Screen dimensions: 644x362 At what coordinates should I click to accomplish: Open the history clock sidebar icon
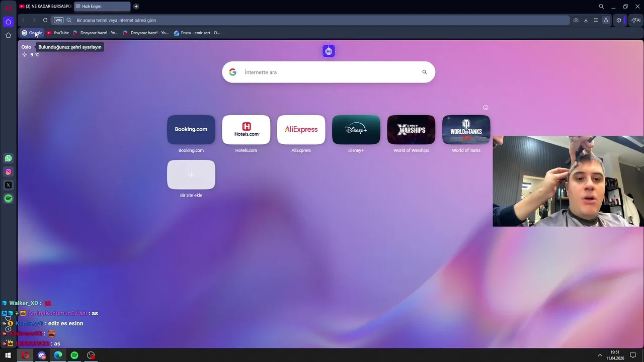coord(8,329)
